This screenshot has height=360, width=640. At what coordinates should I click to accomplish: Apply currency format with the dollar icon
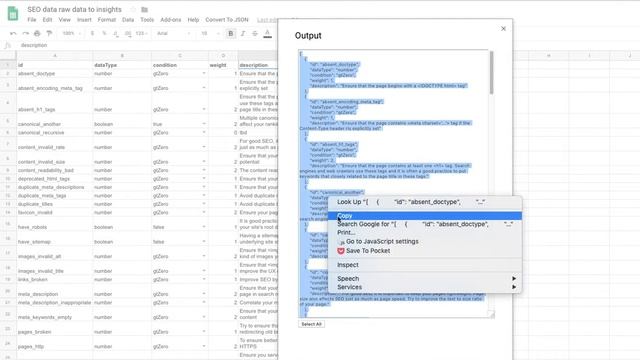point(92,33)
